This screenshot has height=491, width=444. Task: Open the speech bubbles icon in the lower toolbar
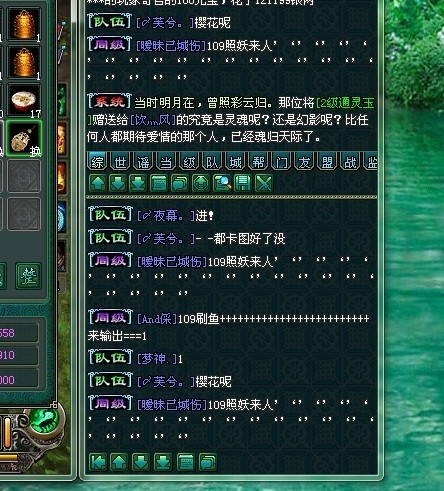(207, 462)
